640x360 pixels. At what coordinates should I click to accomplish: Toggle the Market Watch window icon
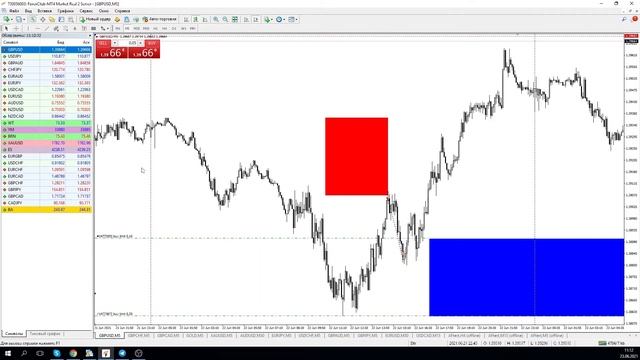[33, 19]
